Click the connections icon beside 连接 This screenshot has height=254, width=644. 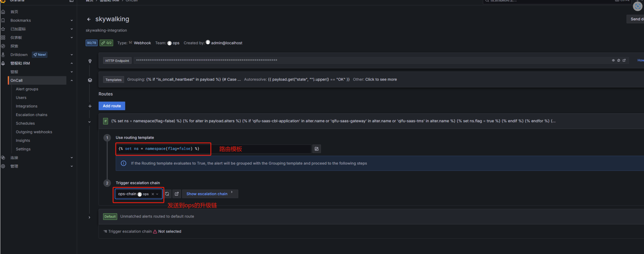pos(3,158)
